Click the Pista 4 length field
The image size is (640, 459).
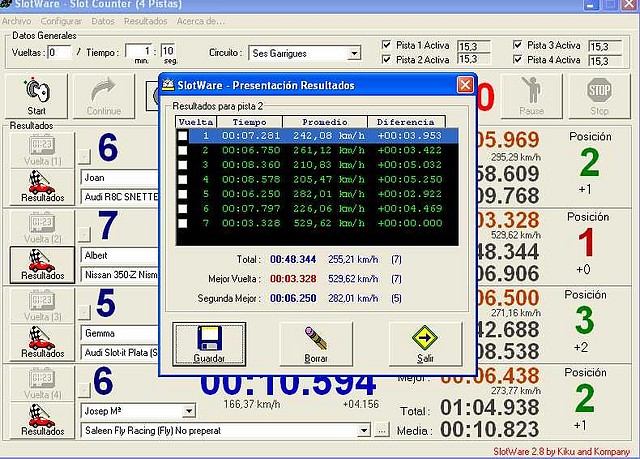[x=605, y=61]
